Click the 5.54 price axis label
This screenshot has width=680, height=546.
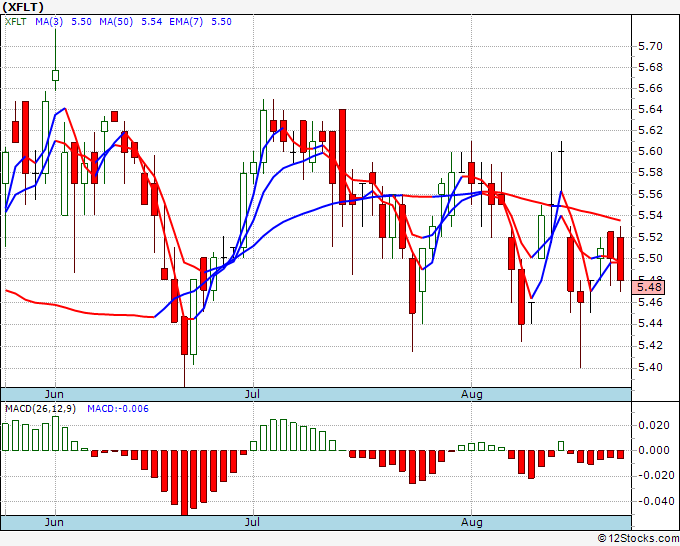coord(651,215)
